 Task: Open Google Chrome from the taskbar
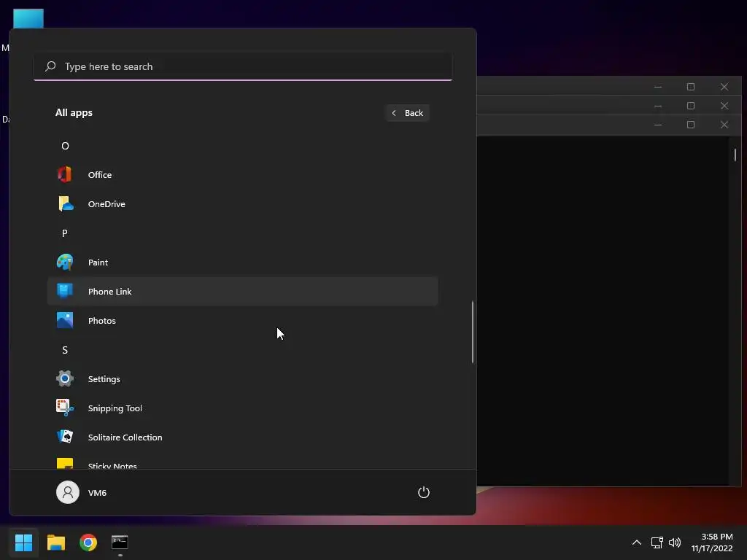[x=88, y=542]
